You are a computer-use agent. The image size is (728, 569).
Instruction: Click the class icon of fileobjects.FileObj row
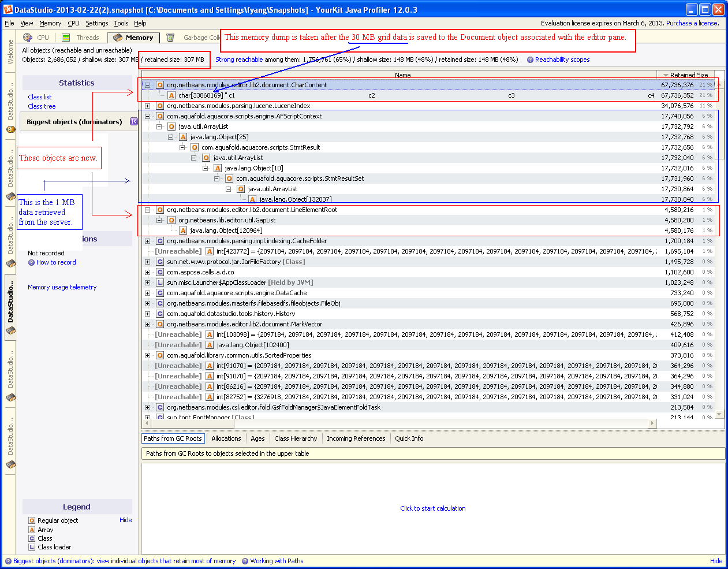point(160,303)
